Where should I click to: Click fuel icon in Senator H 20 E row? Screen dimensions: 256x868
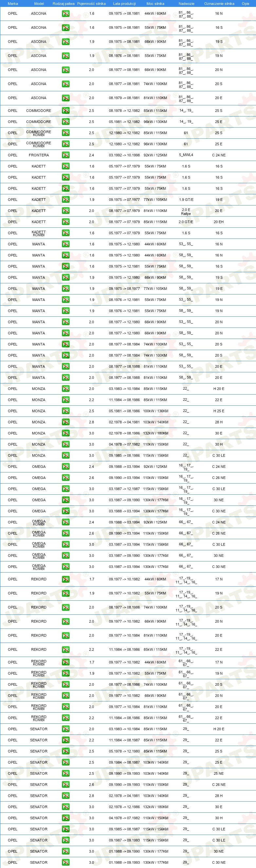(65, 729)
